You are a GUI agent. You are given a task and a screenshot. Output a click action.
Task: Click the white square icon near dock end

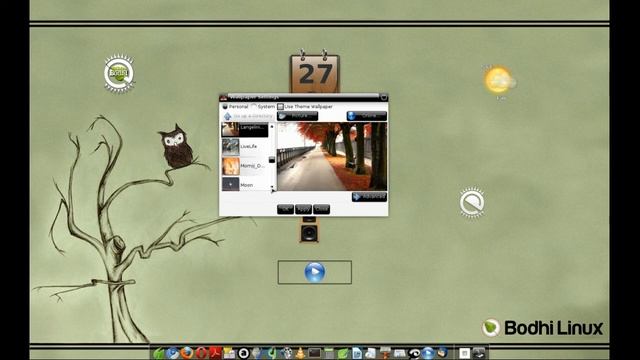[464, 353]
